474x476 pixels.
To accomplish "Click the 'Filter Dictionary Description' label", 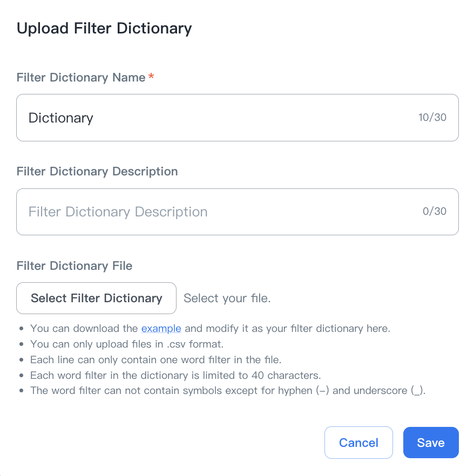I will point(97,172).
